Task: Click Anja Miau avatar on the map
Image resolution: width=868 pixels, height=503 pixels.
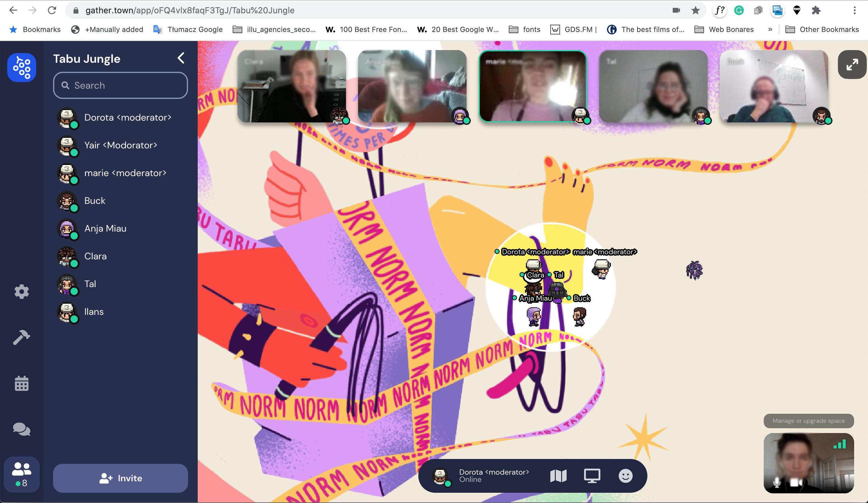Action: (x=534, y=316)
